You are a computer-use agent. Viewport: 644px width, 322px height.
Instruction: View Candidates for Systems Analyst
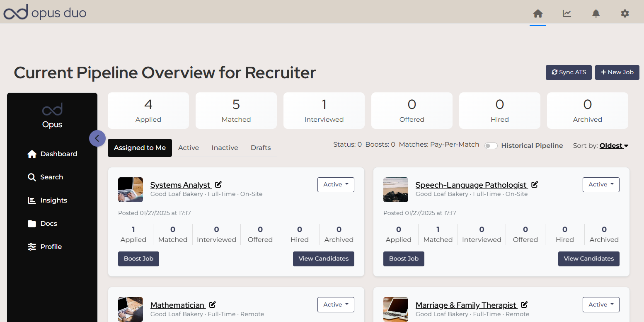click(x=323, y=259)
